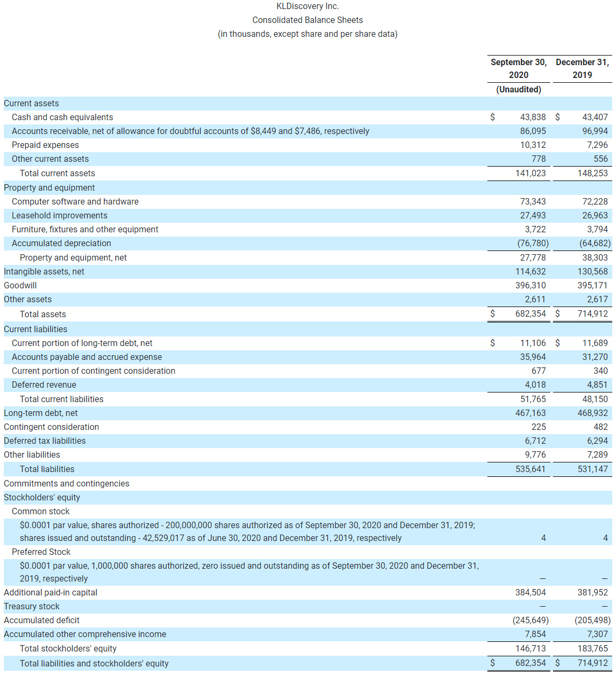Select the Total stockholders' equity value 146,713

[532, 648]
